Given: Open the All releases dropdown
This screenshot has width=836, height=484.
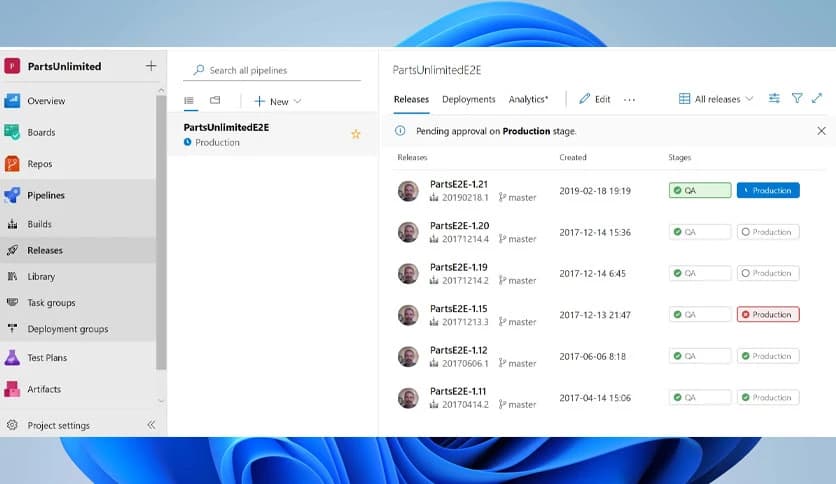Looking at the screenshot, I should [716, 99].
